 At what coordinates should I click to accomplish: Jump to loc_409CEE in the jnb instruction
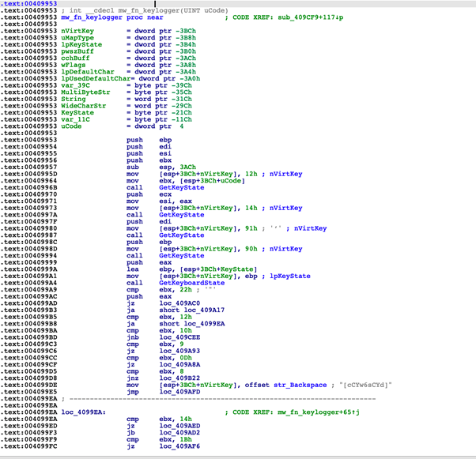pyautogui.click(x=179, y=337)
